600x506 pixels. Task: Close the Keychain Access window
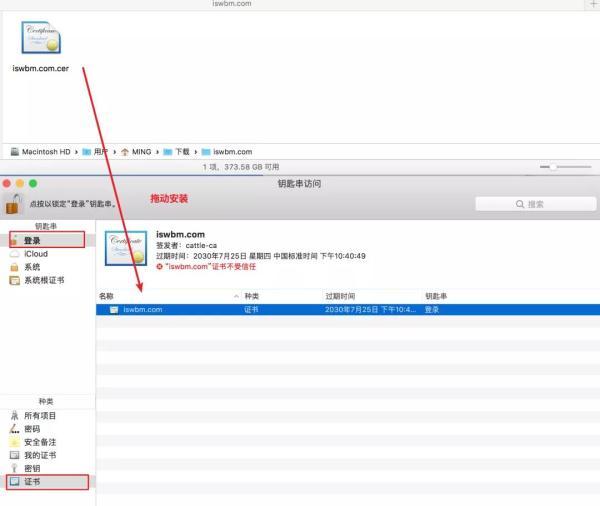coord(7,183)
